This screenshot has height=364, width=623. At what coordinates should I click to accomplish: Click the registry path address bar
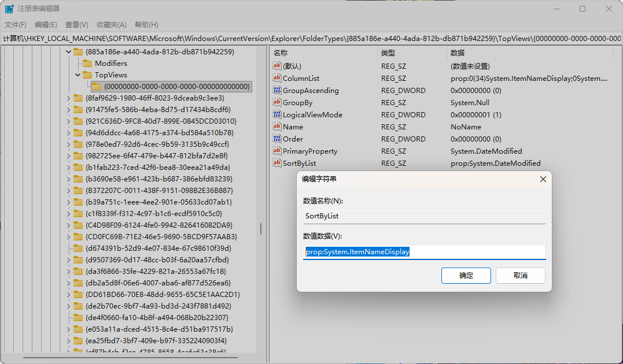tap(311, 39)
